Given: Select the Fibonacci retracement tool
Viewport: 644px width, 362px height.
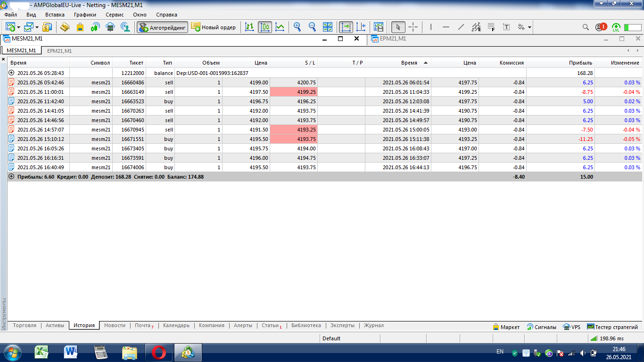Looking at the screenshot, I should coord(491,27).
